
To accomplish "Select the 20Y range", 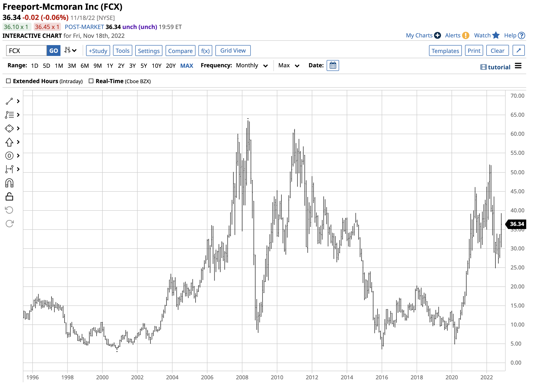I will tap(171, 66).
